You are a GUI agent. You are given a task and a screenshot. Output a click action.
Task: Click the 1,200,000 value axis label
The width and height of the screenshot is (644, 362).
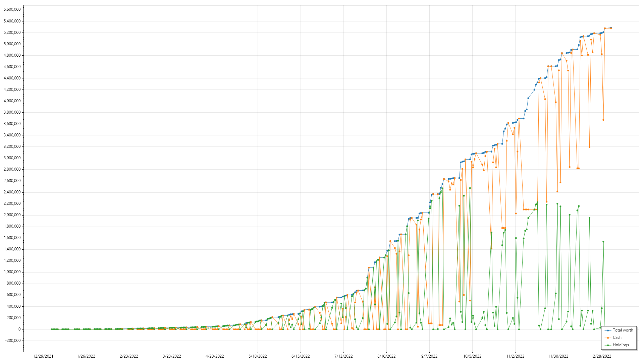click(12, 260)
